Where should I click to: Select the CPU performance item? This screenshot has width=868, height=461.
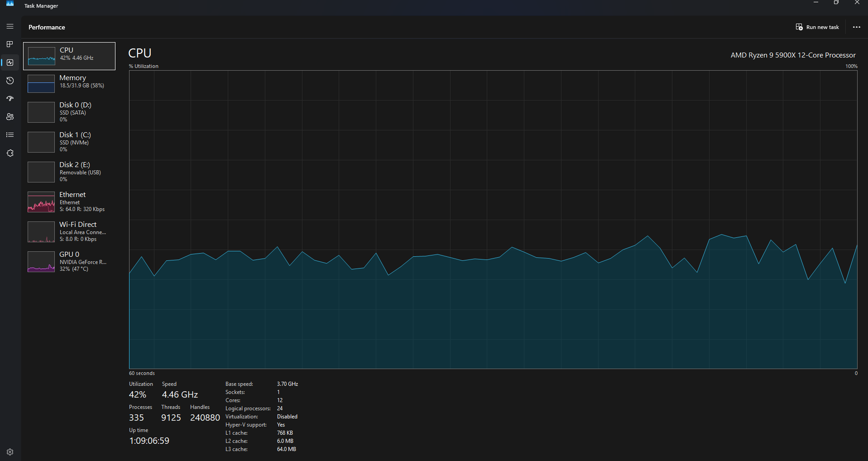[x=69, y=56]
